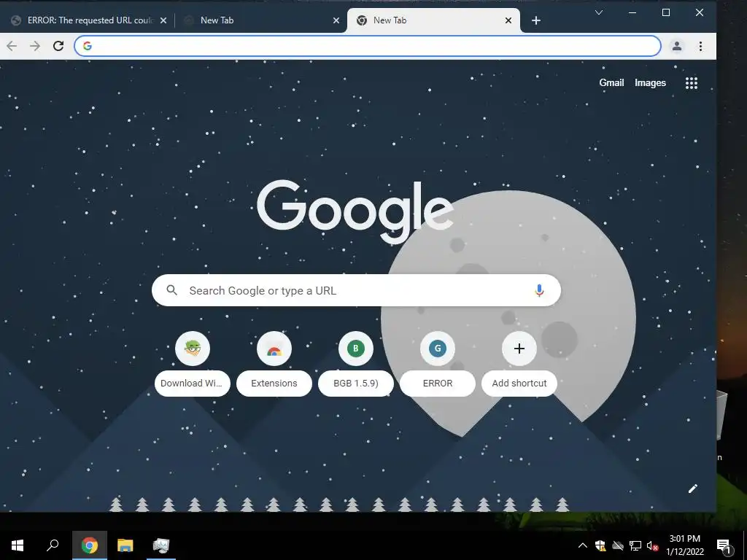
Task: Click the ERROR shortcut label
Action: click(438, 384)
